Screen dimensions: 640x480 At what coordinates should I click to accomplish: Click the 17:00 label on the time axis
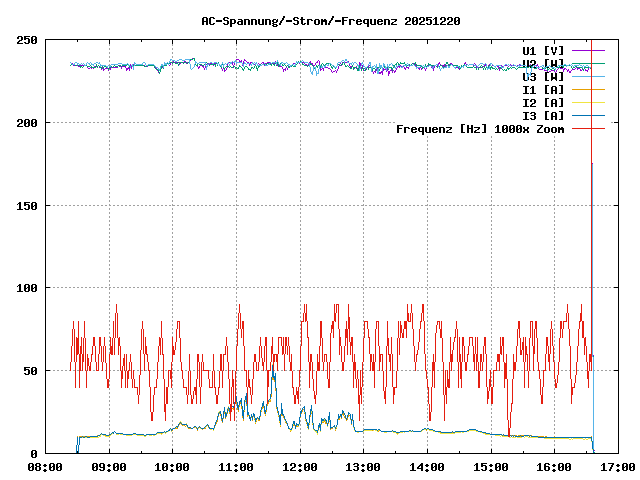pos(618,467)
